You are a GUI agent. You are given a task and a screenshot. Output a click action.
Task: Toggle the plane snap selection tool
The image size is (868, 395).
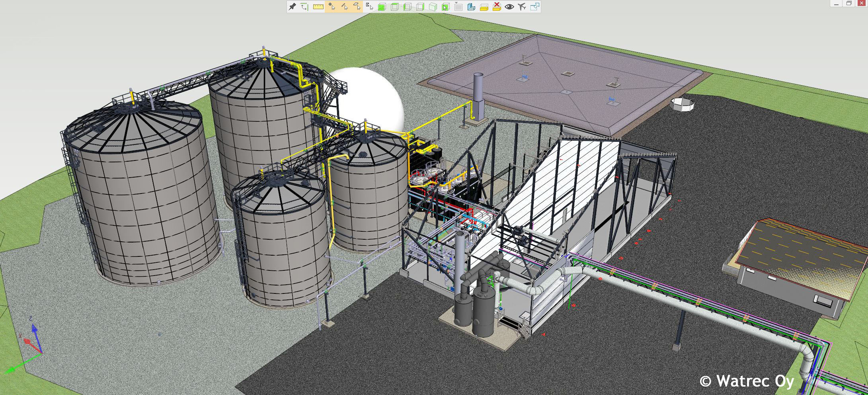(x=357, y=7)
